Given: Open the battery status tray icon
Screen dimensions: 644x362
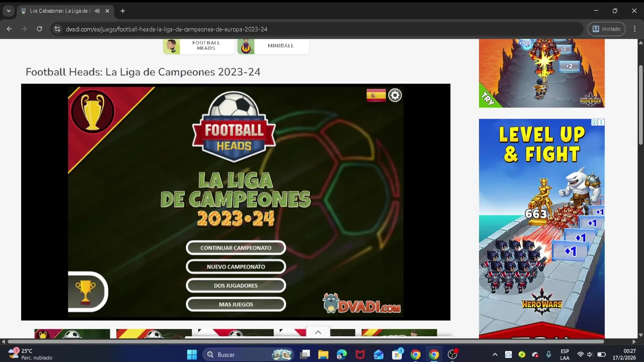Looking at the screenshot, I should tap(601, 354).
